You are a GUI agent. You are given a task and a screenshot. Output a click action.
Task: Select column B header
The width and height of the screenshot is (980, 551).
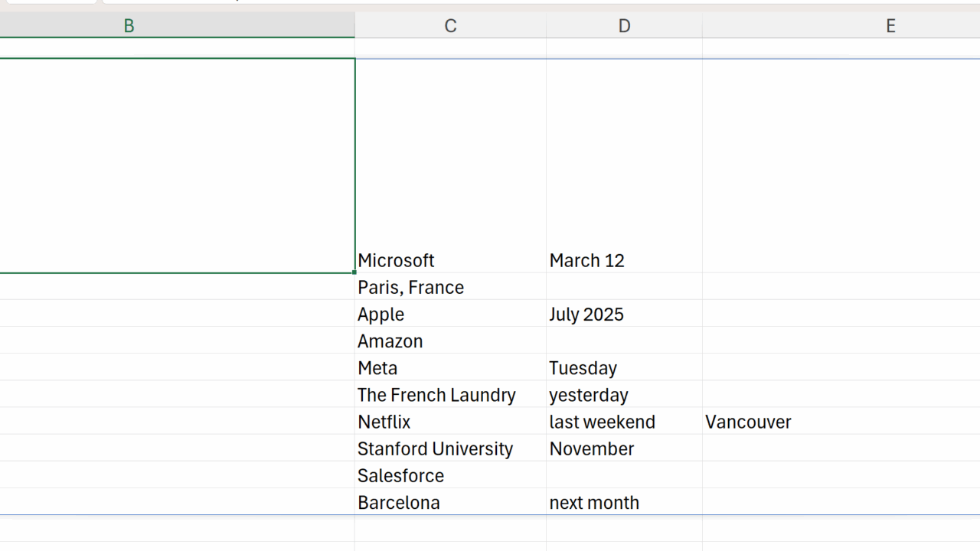coord(129,26)
